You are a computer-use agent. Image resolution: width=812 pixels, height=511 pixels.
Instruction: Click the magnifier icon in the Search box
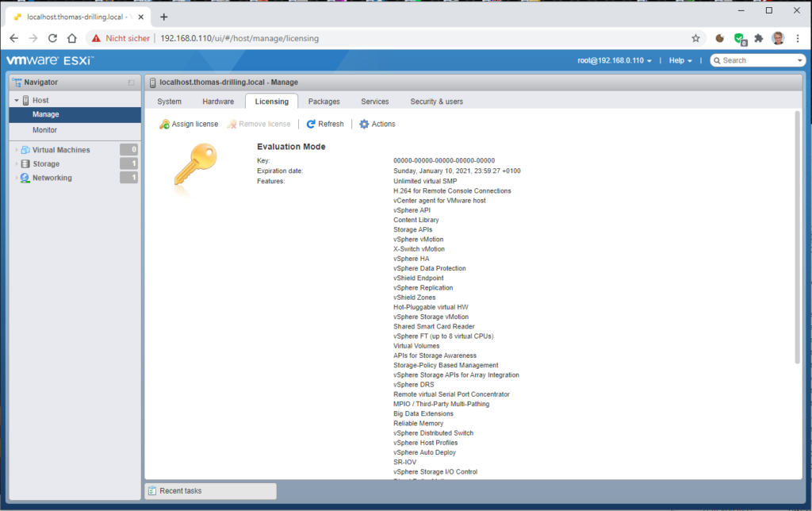717,60
